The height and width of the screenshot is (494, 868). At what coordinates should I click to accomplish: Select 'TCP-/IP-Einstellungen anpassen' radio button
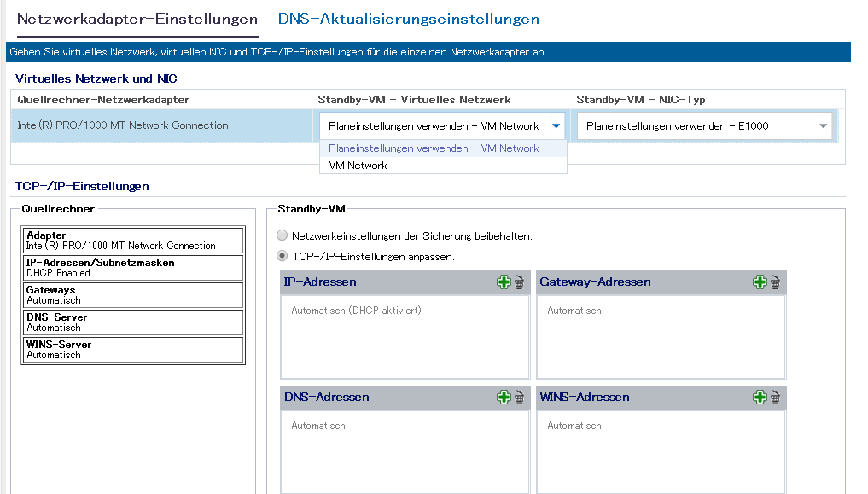pyautogui.click(x=283, y=256)
